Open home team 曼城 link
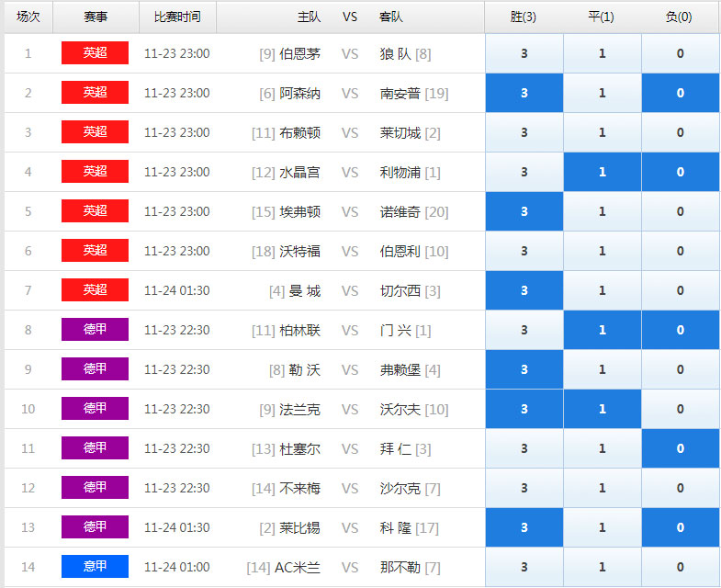This screenshot has height=588, width=721. click(304, 291)
